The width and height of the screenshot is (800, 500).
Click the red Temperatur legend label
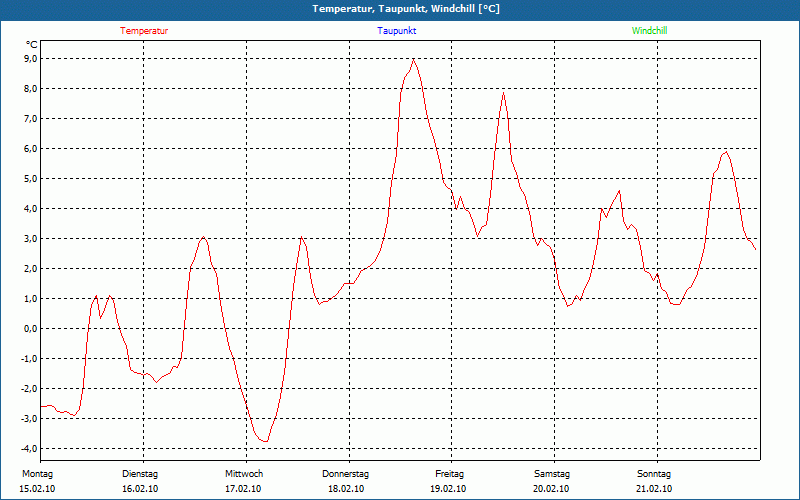(144, 31)
